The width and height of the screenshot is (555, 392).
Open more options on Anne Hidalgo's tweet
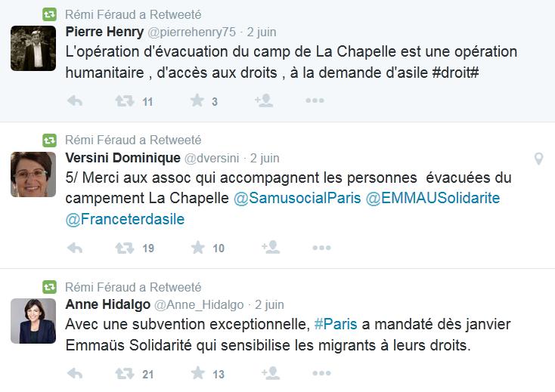pos(322,373)
